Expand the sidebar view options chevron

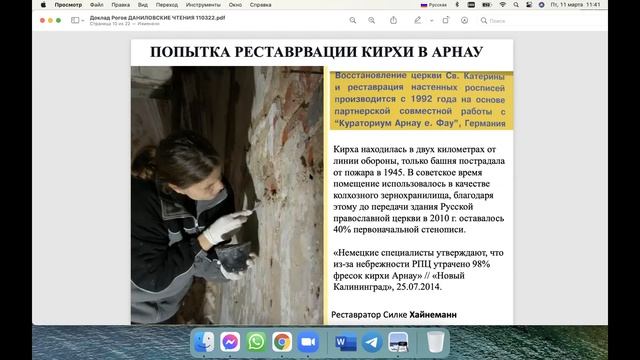click(x=83, y=20)
